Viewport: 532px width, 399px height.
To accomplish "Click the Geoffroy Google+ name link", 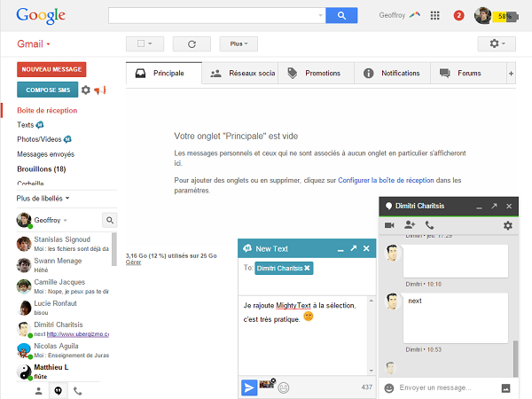I will 392,15.
